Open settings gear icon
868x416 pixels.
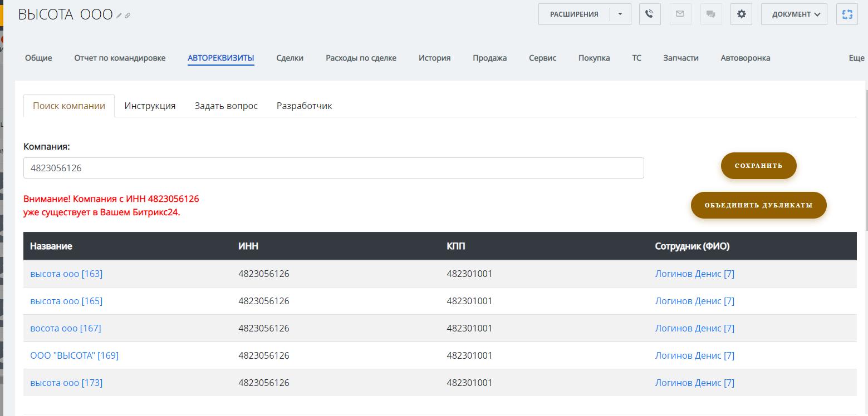[x=741, y=14]
